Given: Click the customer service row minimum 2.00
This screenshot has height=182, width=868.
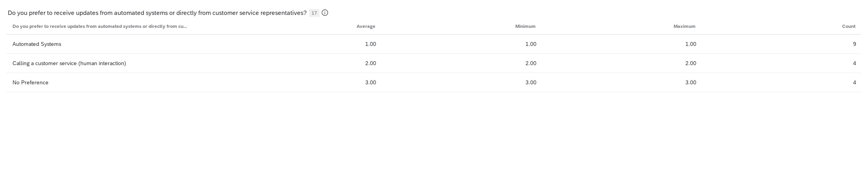Looking at the screenshot, I should tap(531, 63).
